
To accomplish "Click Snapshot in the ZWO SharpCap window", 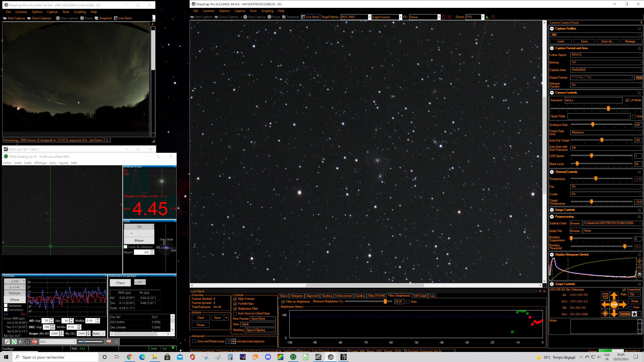I will tap(103, 18).
